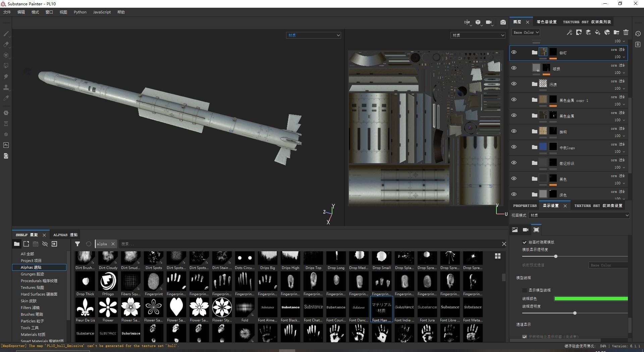Screen dimensions: 644x352
Task: Switch to the 着色器设置 tab
Action: click(x=546, y=22)
